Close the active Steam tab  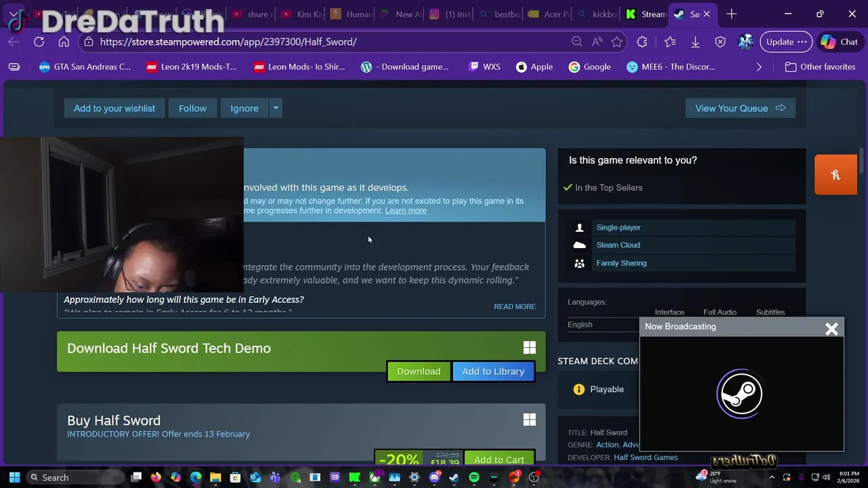tap(707, 14)
